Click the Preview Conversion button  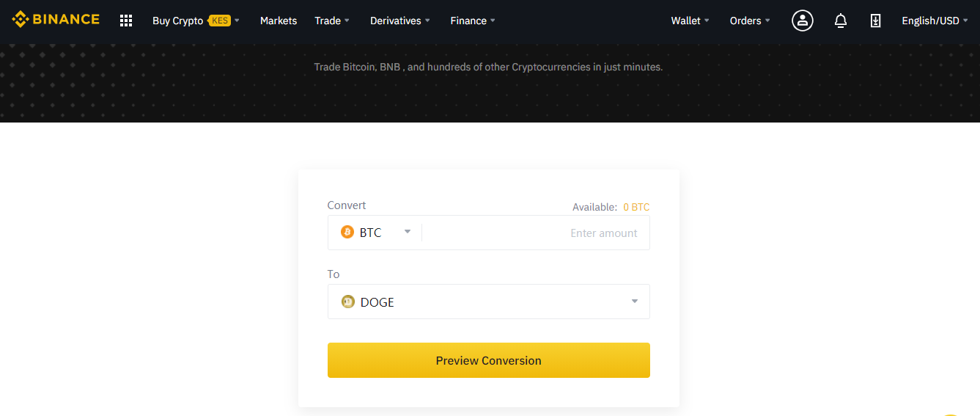click(x=488, y=360)
